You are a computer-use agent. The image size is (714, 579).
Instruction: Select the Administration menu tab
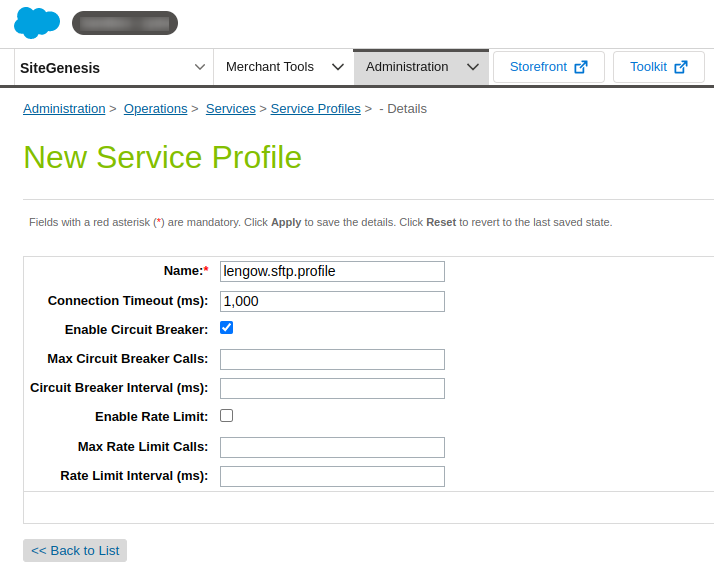407,67
